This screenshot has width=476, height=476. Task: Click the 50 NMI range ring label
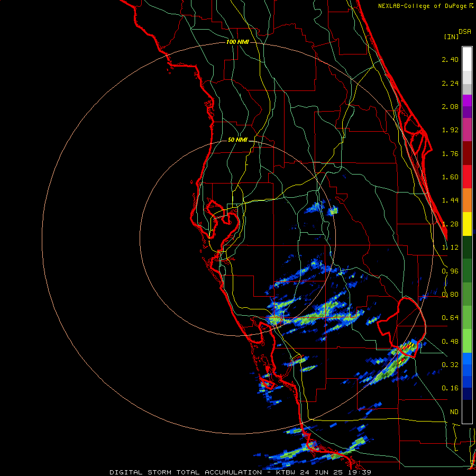click(x=237, y=140)
